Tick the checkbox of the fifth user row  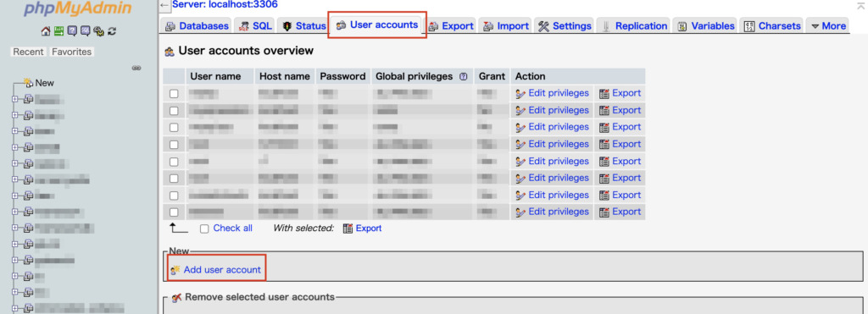pyautogui.click(x=174, y=162)
